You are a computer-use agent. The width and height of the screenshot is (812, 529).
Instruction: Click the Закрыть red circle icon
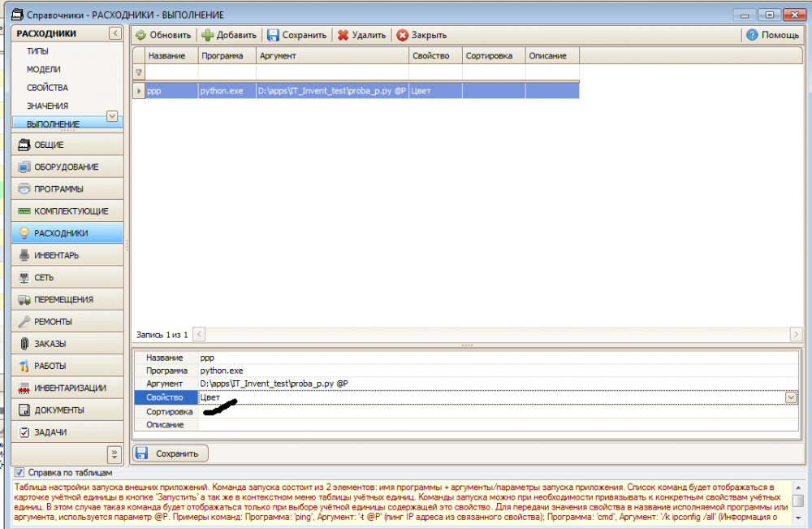click(403, 35)
